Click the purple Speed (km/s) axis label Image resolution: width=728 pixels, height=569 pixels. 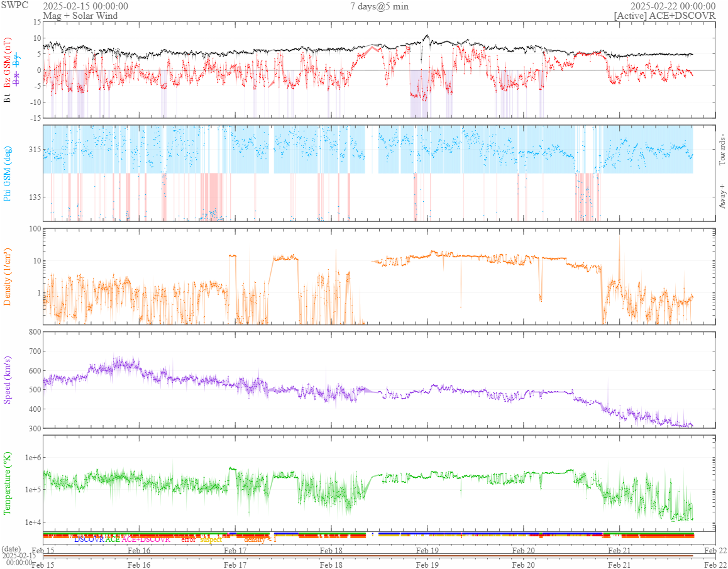(x=8, y=380)
